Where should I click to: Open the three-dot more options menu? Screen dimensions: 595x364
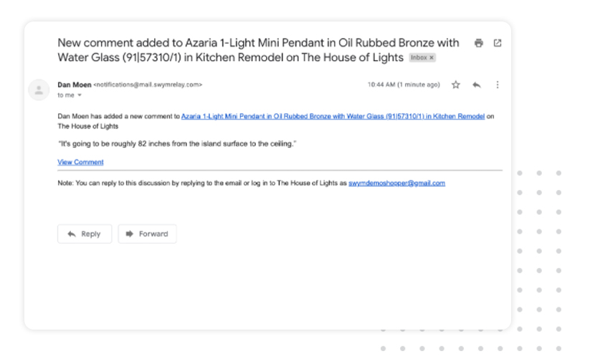[x=498, y=85]
